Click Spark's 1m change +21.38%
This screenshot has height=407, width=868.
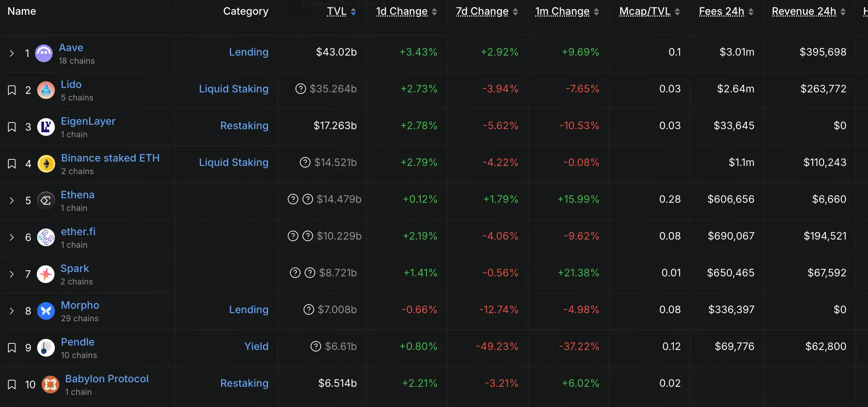pos(579,273)
